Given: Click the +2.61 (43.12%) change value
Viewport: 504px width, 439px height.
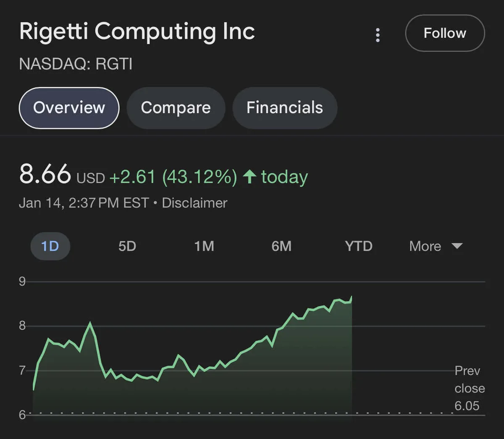Looking at the screenshot, I should coord(173,177).
